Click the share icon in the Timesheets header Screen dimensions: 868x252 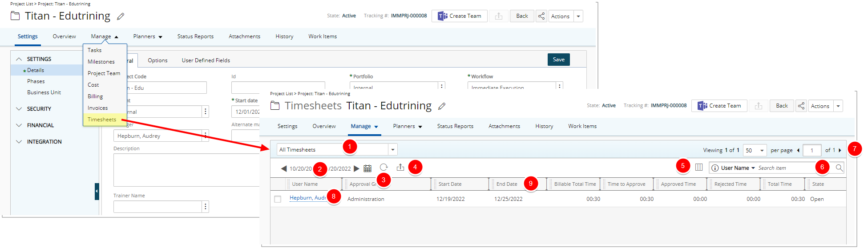point(801,106)
